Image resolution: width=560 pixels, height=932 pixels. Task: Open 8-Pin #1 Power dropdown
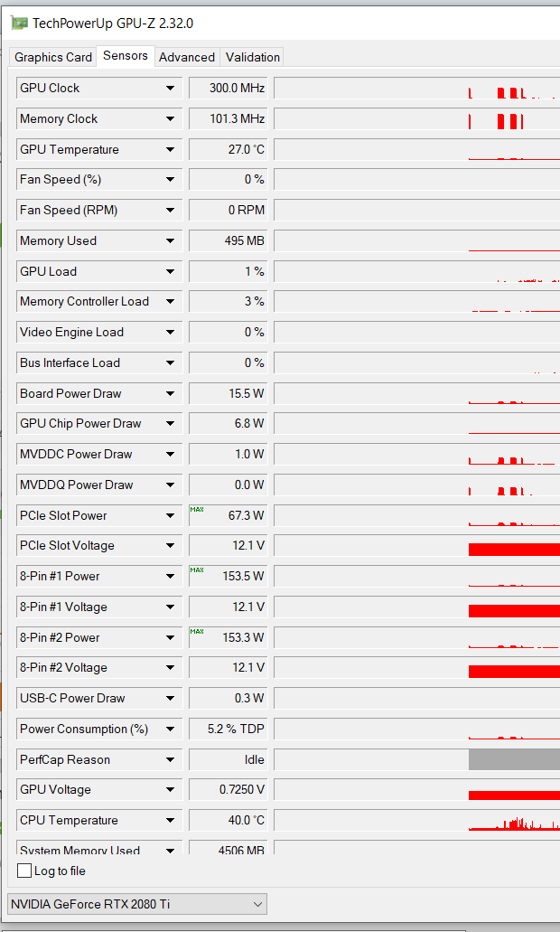click(x=170, y=577)
